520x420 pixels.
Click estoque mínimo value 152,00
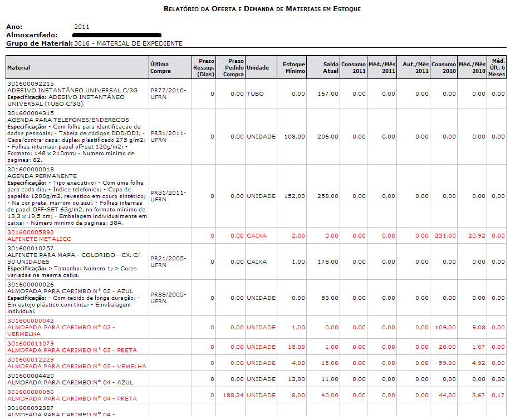[x=295, y=196]
